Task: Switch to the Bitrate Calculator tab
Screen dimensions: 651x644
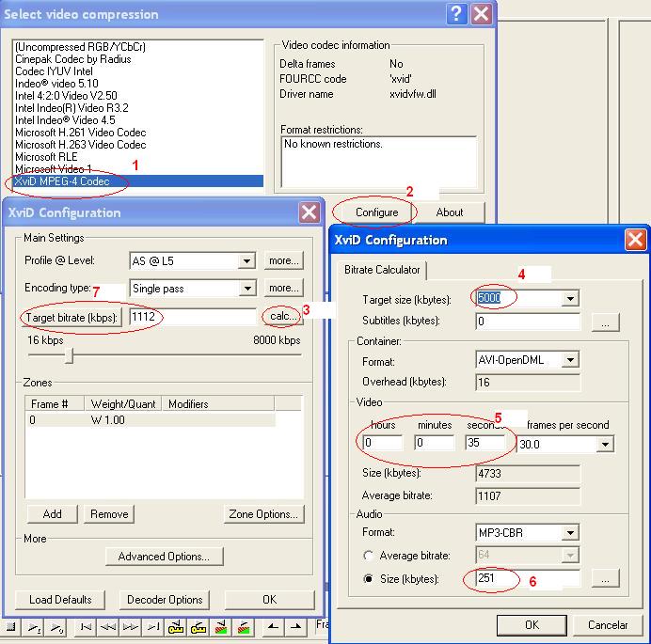Action: 382,270
